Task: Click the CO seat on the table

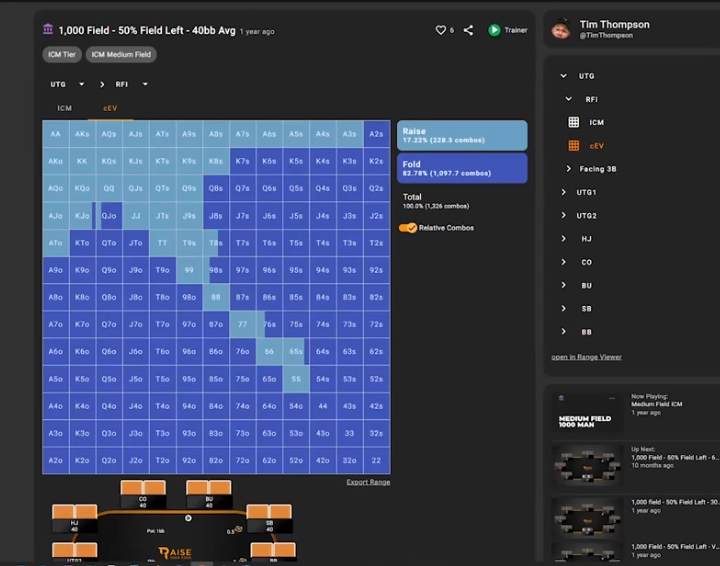Action: (x=143, y=494)
